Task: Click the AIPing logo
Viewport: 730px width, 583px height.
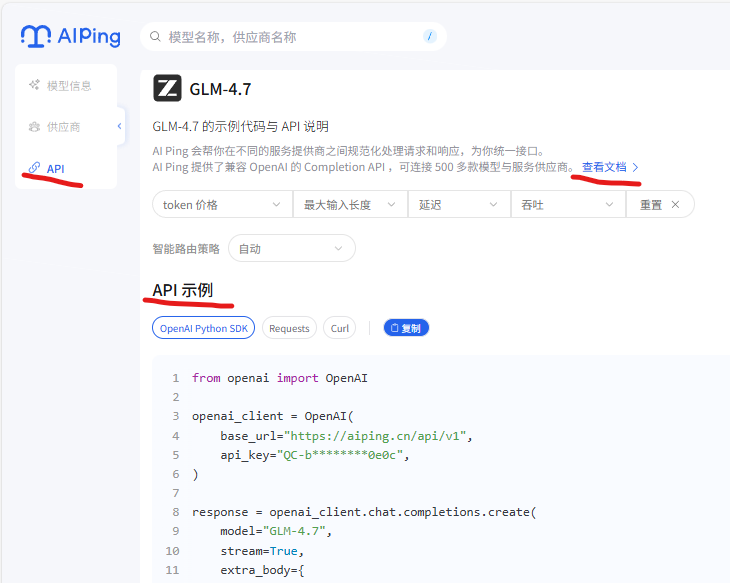Action: (x=71, y=36)
